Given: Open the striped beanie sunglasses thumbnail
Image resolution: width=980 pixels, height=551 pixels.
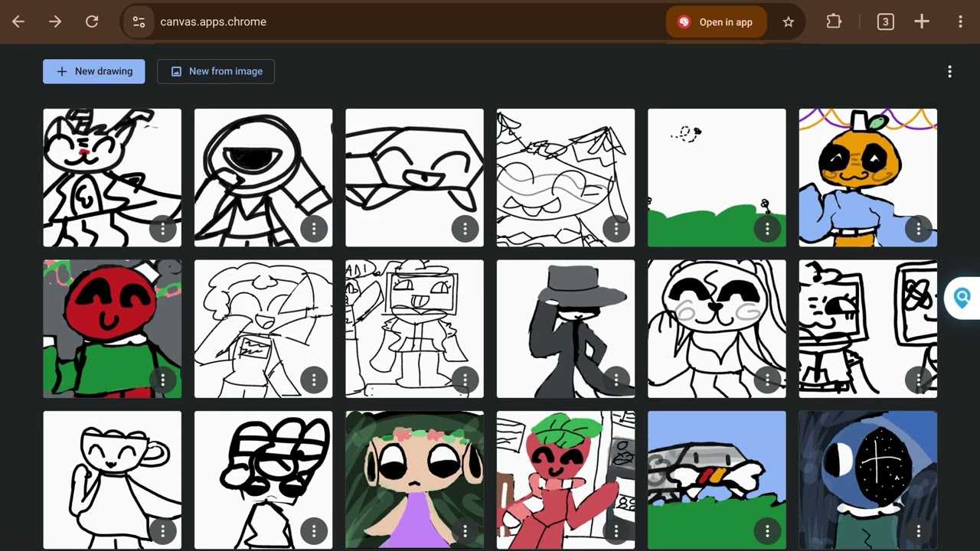Looking at the screenshot, I should tap(263, 480).
